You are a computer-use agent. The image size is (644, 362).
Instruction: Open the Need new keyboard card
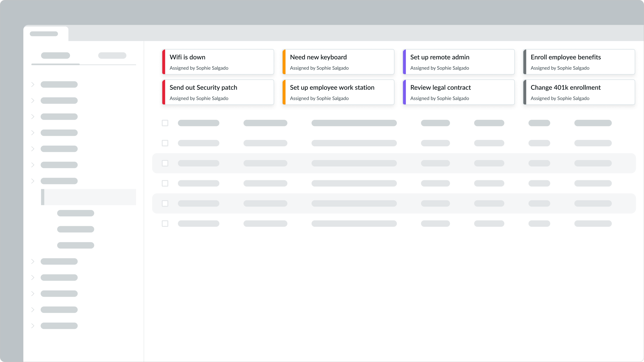click(x=338, y=62)
